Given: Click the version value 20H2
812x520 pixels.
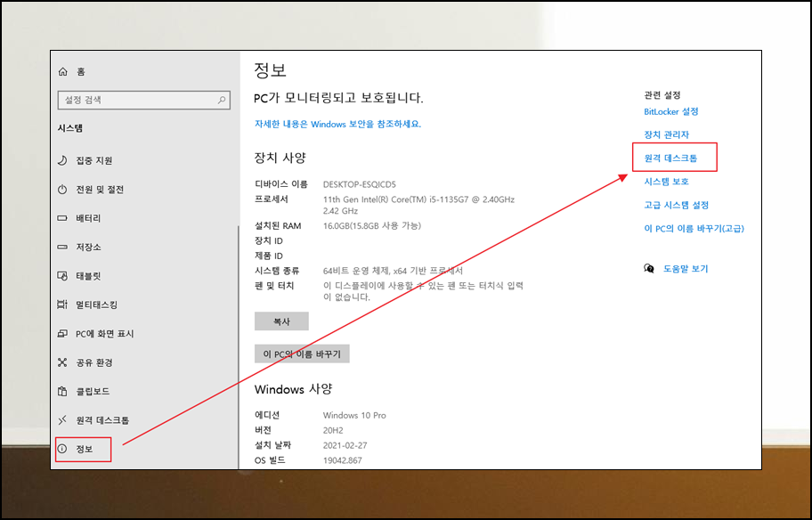Looking at the screenshot, I should (333, 430).
